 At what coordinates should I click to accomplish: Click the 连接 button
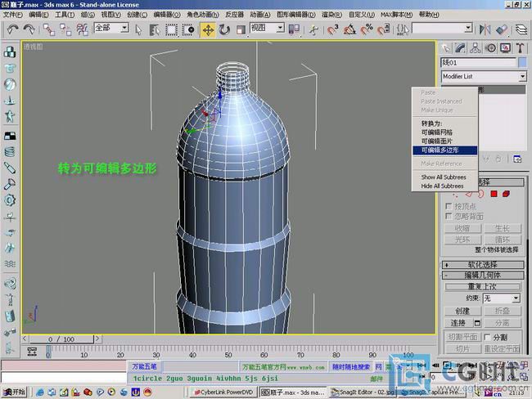tap(458, 323)
